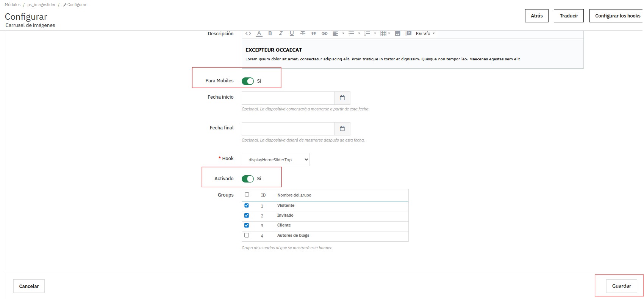The image size is (644, 299).
Task: Toggle bold formatting in description editor
Action: 270,33
